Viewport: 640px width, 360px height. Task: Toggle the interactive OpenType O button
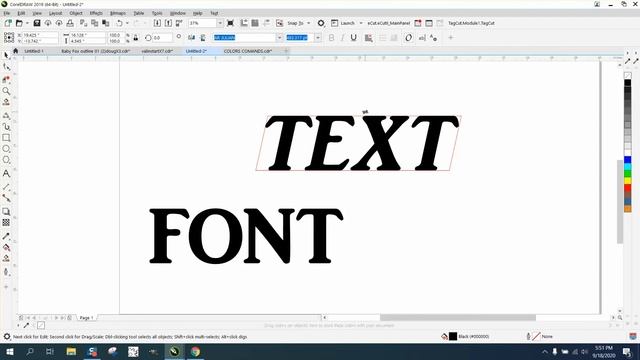pyautogui.click(x=408, y=38)
